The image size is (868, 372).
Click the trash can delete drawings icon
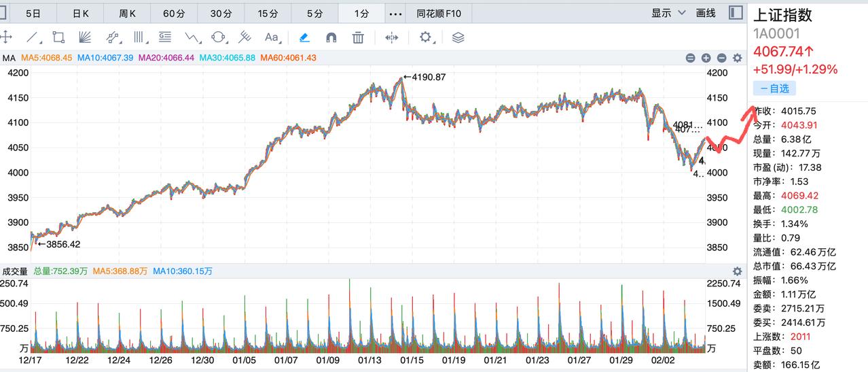(359, 37)
